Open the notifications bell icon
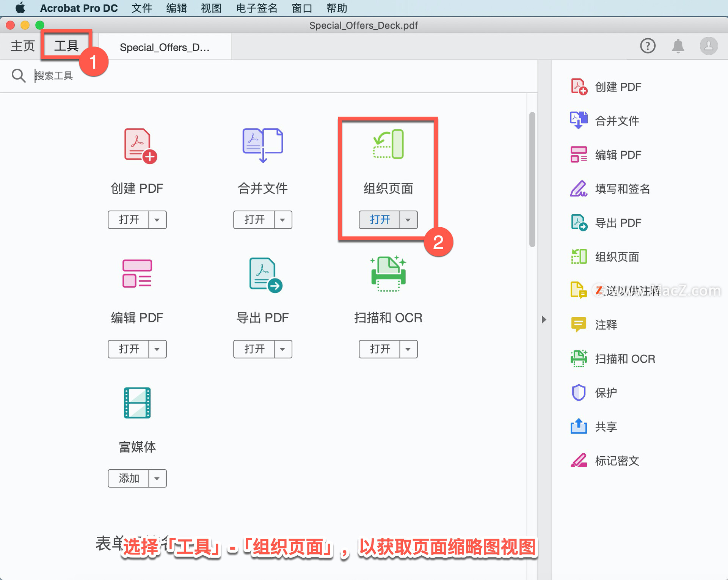The height and width of the screenshot is (580, 728). pos(678,46)
